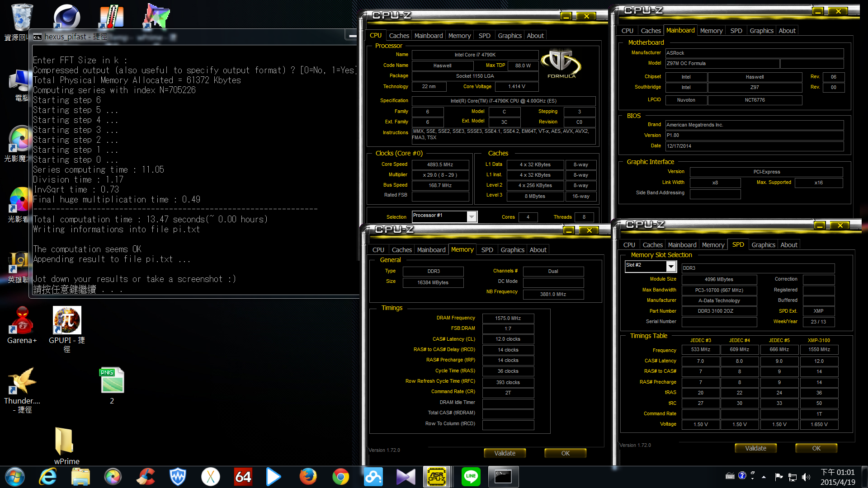Viewport: 868px width, 488px height.
Task: Open the Slot #2 memory slot dropdown
Action: point(671,267)
